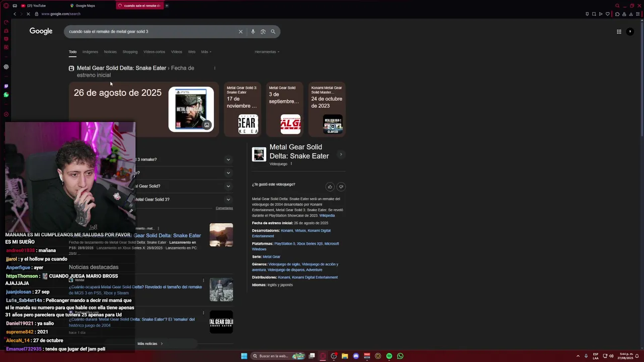This screenshot has width=644, height=362.
Task: Go back to the previous page
Action: [15, 14]
